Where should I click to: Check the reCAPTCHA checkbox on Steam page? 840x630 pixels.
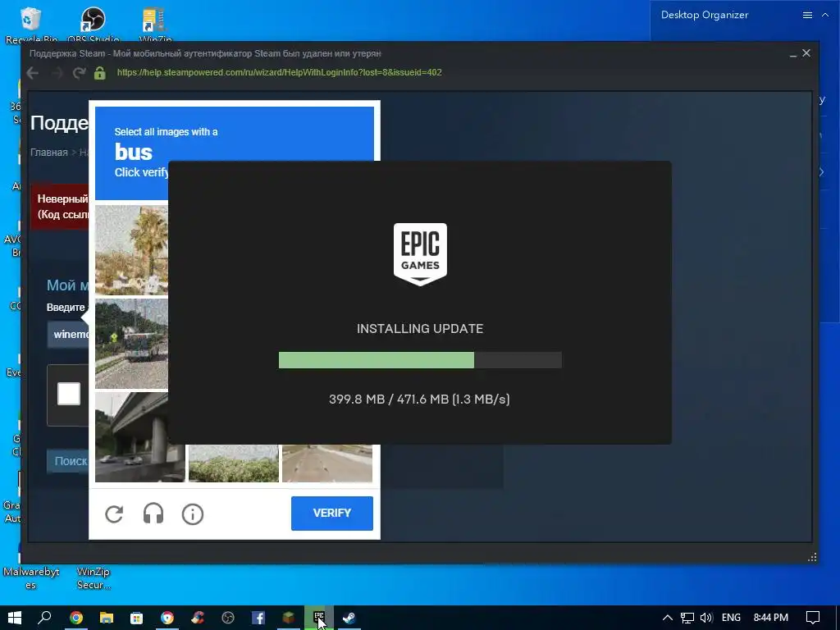pyautogui.click(x=69, y=394)
